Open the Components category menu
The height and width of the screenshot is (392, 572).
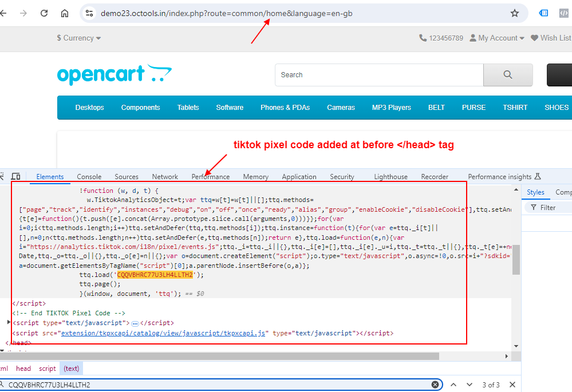coord(140,108)
